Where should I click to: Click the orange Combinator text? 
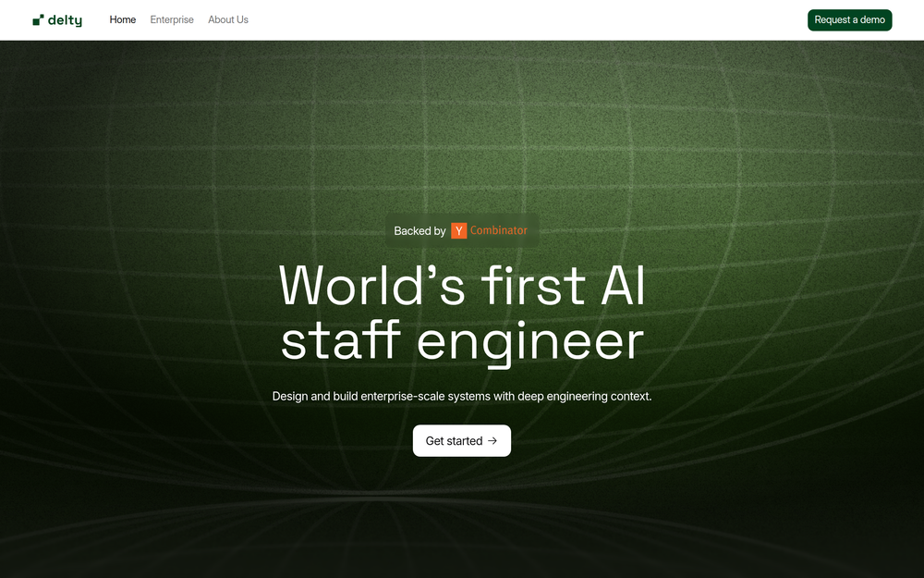499,230
